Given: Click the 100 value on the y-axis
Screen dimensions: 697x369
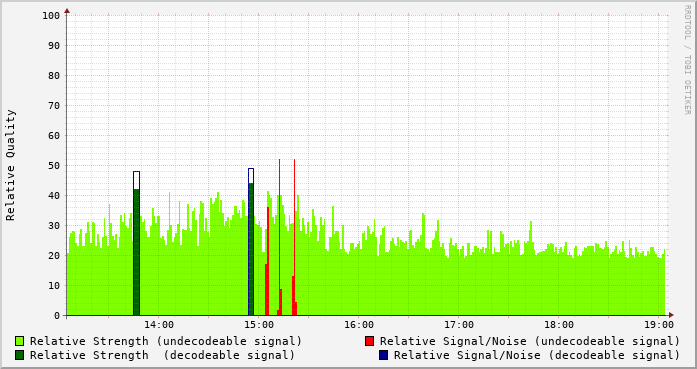Looking at the screenshot, I should [x=51, y=16].
